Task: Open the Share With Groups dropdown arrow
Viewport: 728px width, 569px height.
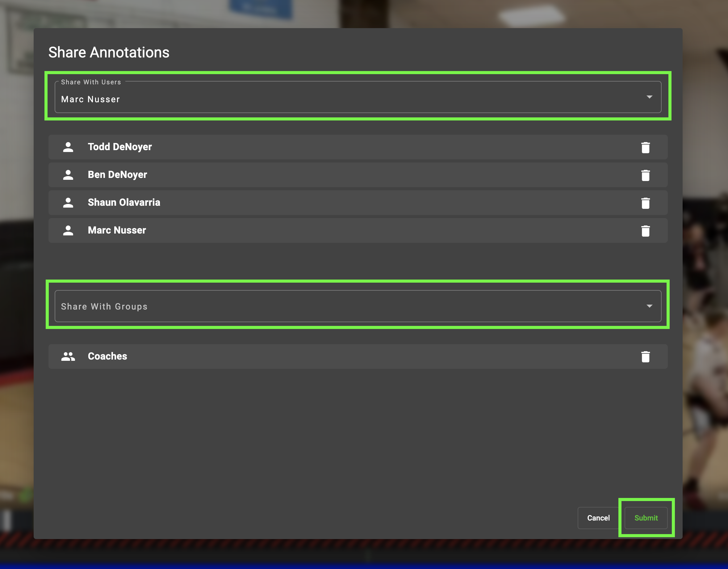Action: (649, 306)
